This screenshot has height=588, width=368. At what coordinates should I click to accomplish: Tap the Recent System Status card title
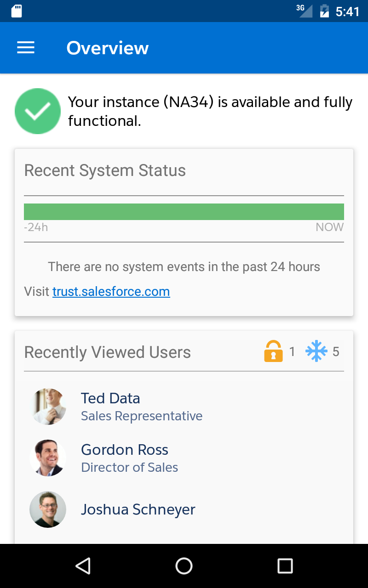(105, 170)
